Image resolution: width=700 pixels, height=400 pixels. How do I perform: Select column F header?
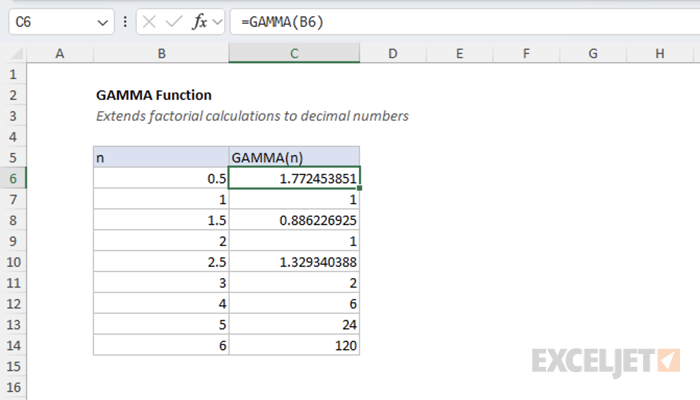coord(526,54)
